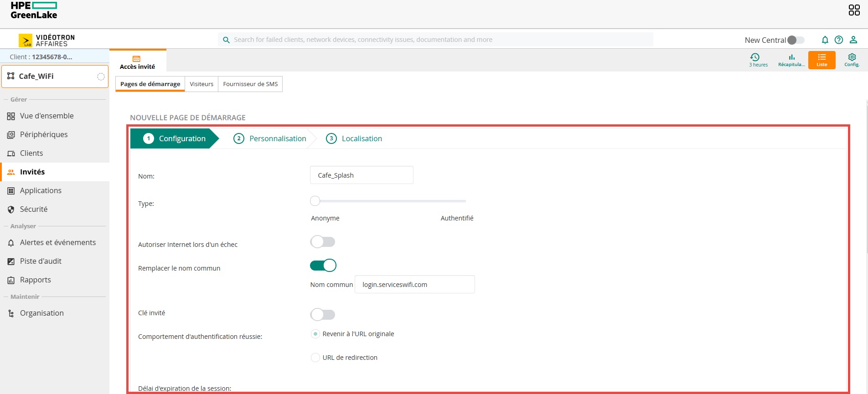Open the help question mark icon
The height and width of the screenshot is (394, 868).
(839, 40)
